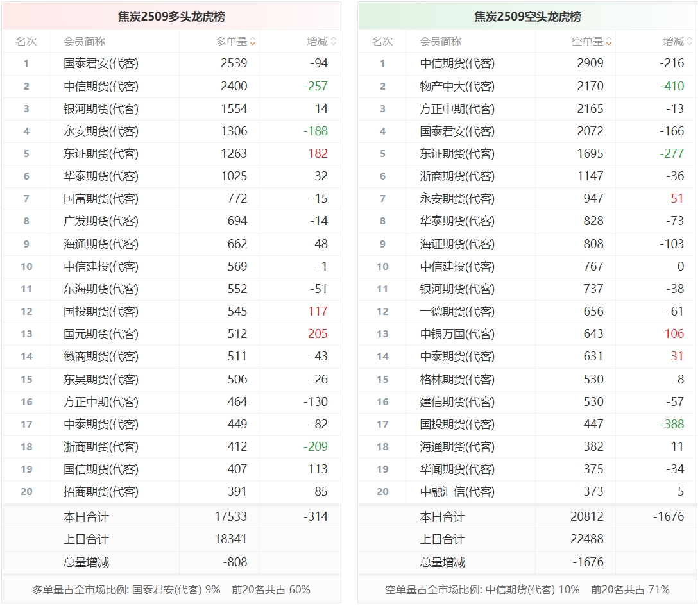Click long position value 2539
The width and height of the screenshot is (700, 606).
click(234, 63)
